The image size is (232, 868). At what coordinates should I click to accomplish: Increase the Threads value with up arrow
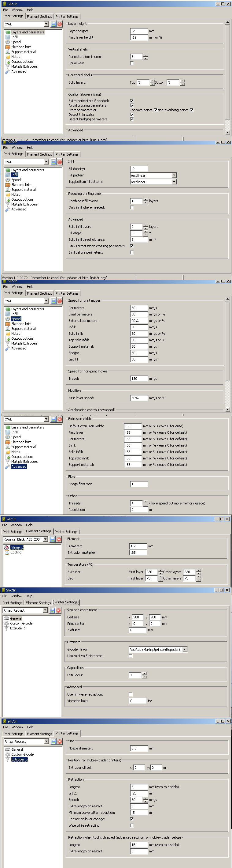[145, 502]
